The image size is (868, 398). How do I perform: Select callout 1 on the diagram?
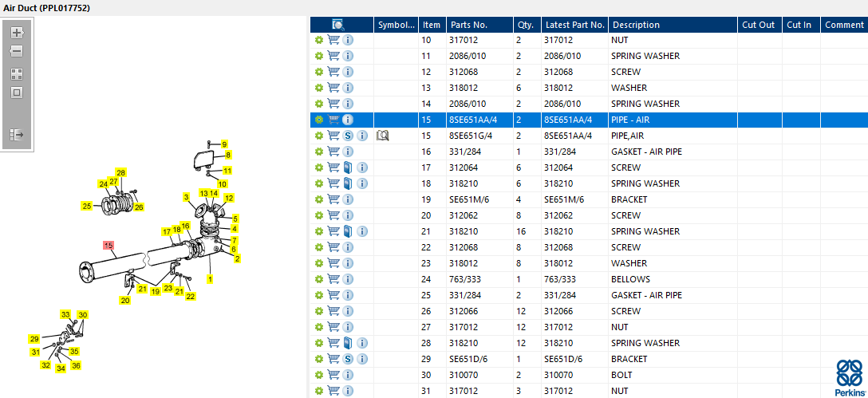click(211, 279)
